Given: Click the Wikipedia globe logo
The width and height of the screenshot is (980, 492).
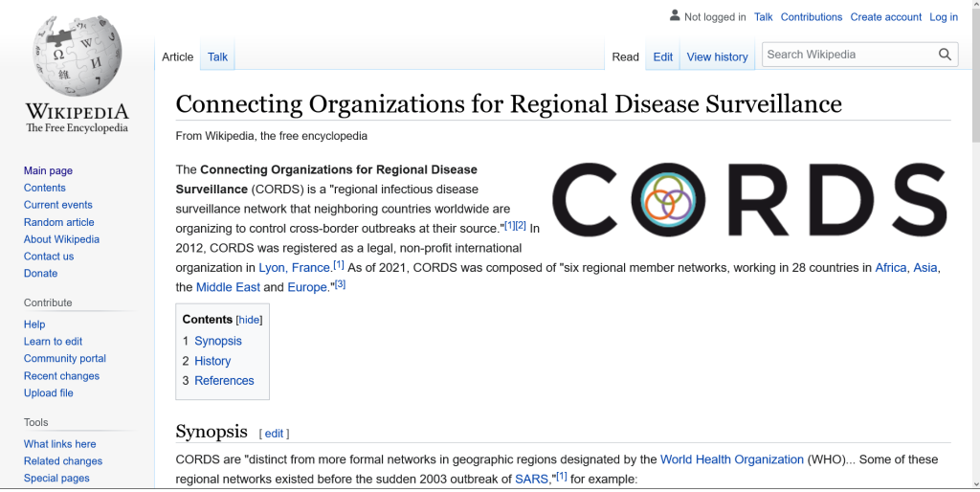Looking at the screenshot, I should click(77, 56).
